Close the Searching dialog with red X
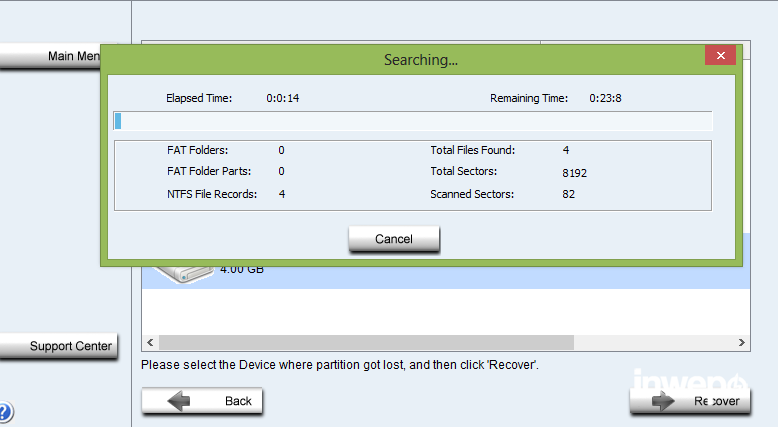778x427 pixels. click(720, 56)
